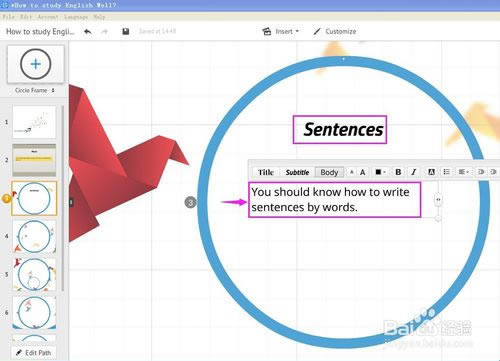Select path thumbnail number 1
This screenshot has width=500, height=361.
tap(34, 122)
